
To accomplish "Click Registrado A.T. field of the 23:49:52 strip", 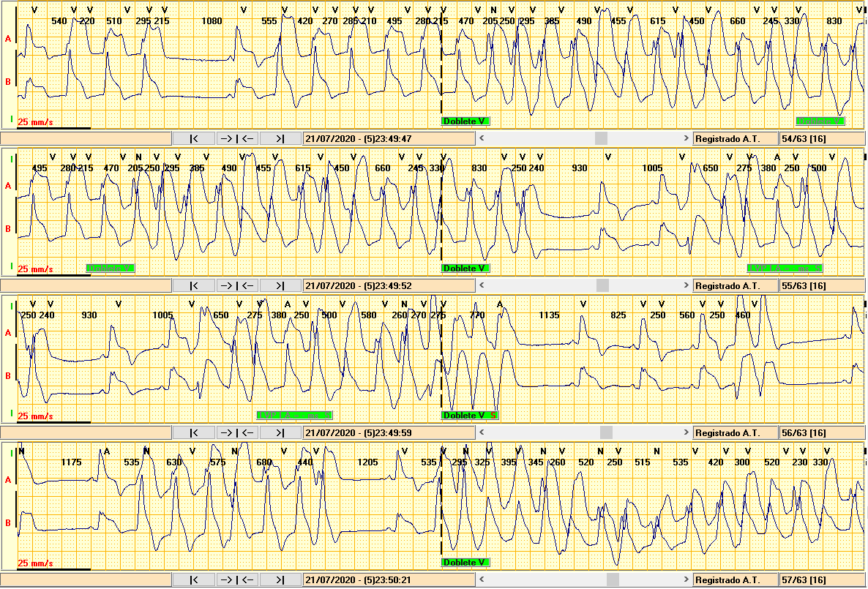I will pos(735,285).
